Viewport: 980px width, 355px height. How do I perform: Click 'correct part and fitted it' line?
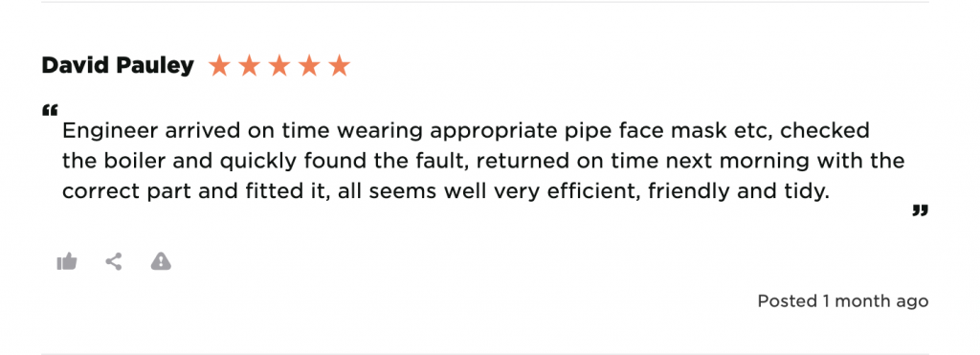tap(196, 192)
